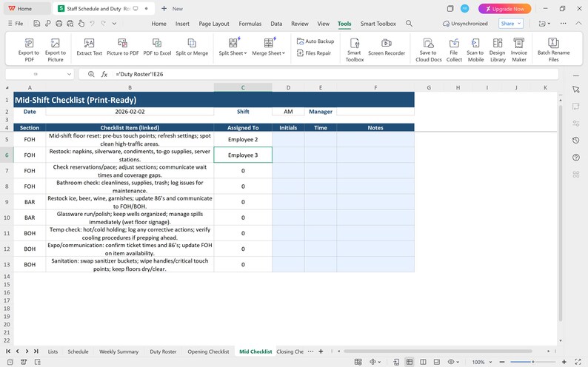Jump to the first sheet tab arrow
Image resolution: width=588 pixels, height=367 pixels.
(x=8, y=351)
